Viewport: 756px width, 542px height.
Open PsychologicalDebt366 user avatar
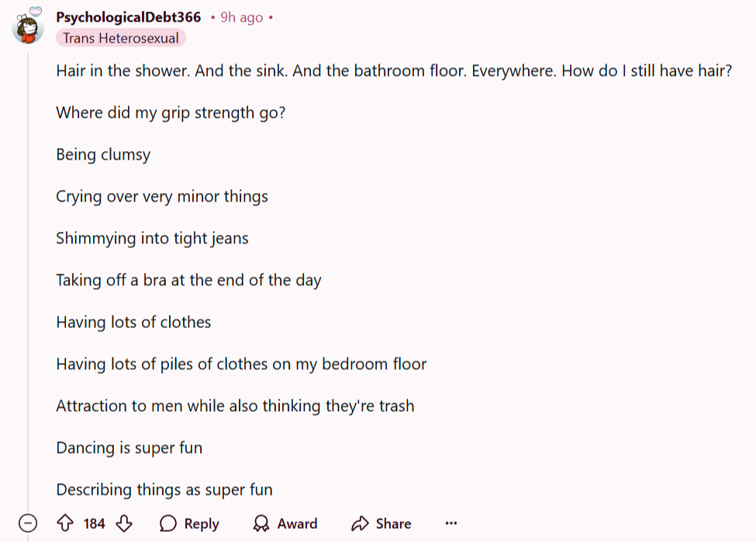pos(27,26)
